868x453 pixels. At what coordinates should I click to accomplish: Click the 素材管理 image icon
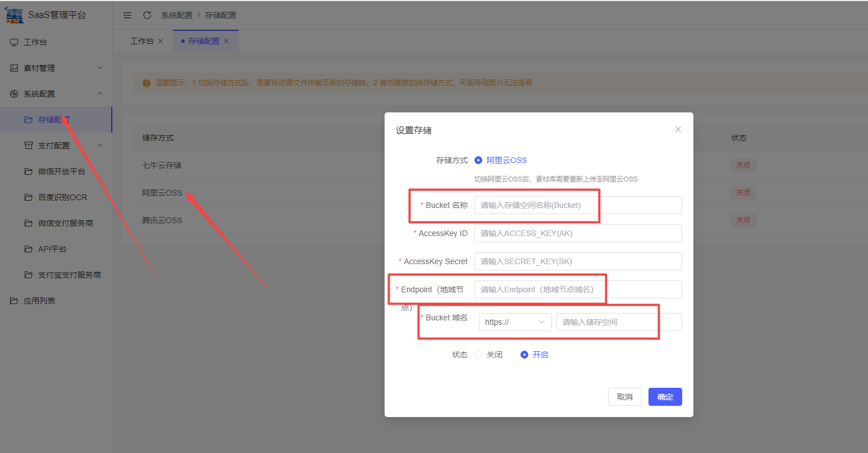pos(14,68)
